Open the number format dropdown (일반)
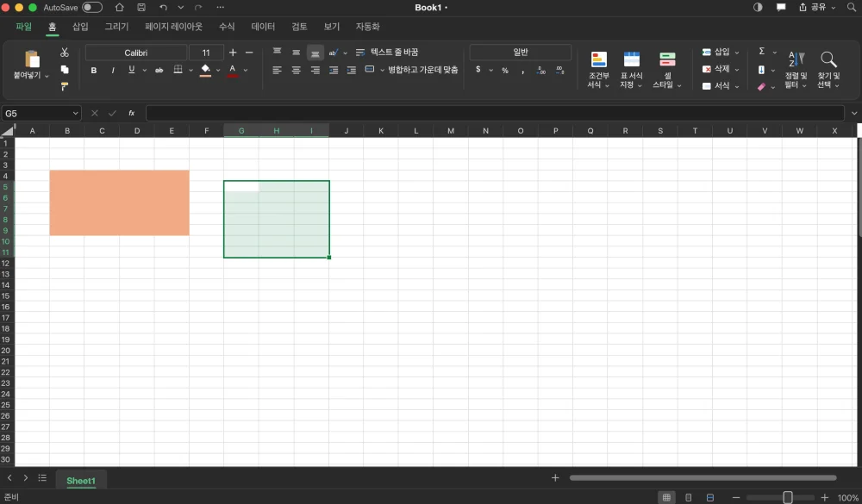Screen dimensions: 862x504 [520, 53]
